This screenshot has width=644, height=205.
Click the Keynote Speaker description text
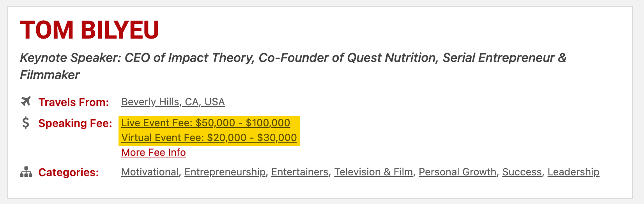293,66
